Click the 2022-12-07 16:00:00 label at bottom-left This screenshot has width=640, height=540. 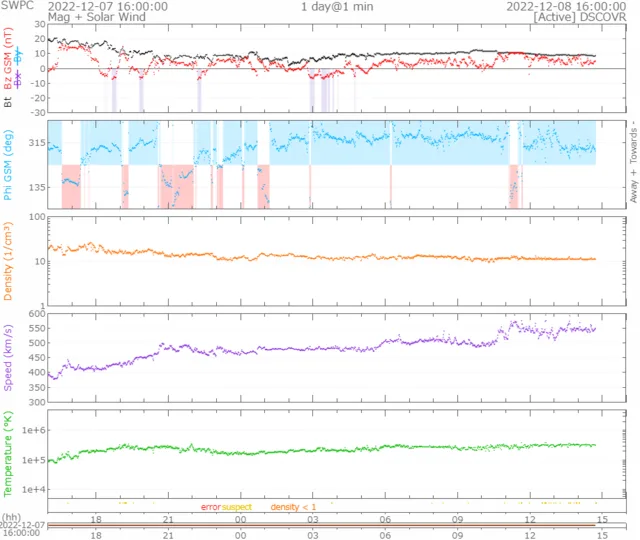pyautogui.click(x=22, y=529)
